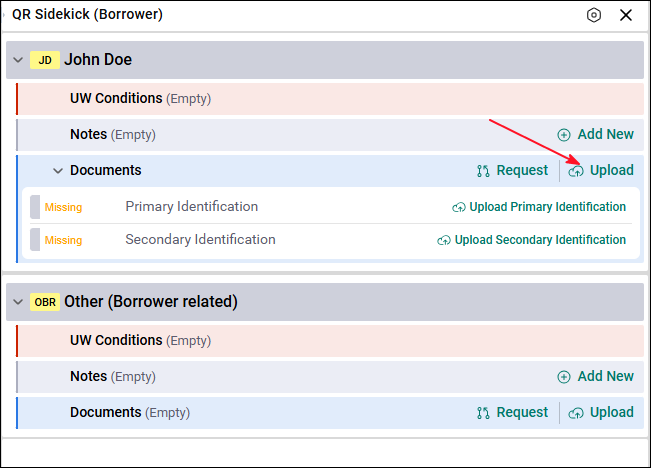Screen dimensions: 651x468
Task: Collapse John Doe's Documents list
Action: pos(58,171)
